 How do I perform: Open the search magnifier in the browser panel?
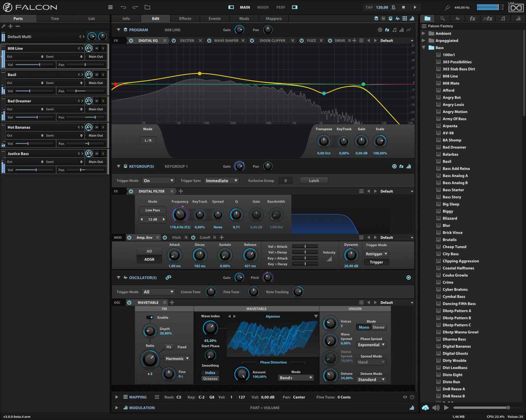point(442,19)
